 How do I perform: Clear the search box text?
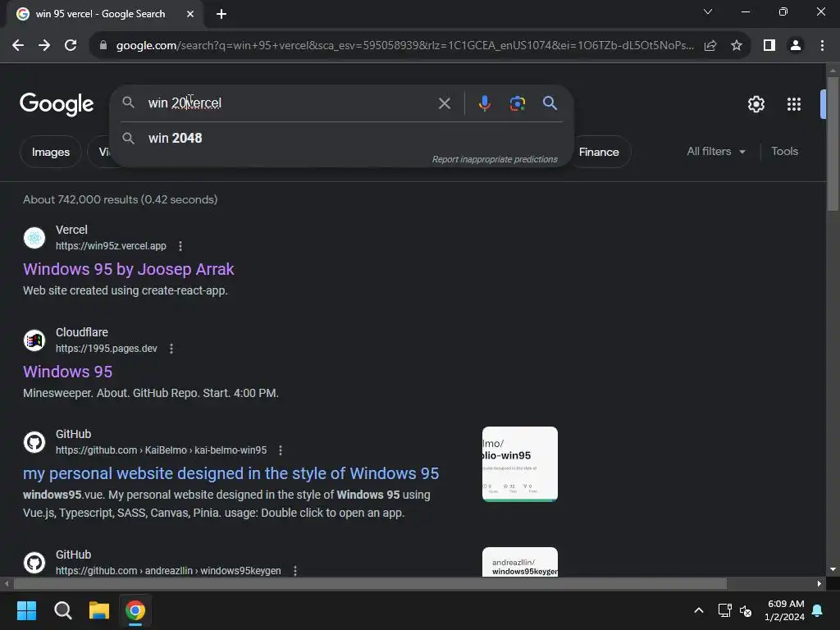point(444,103)
